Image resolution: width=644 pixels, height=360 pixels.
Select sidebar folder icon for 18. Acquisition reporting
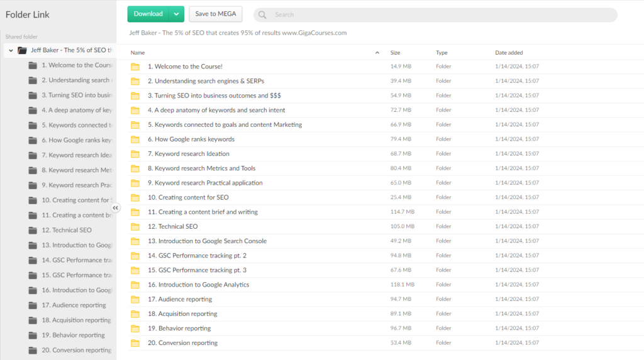coord(33,320)
